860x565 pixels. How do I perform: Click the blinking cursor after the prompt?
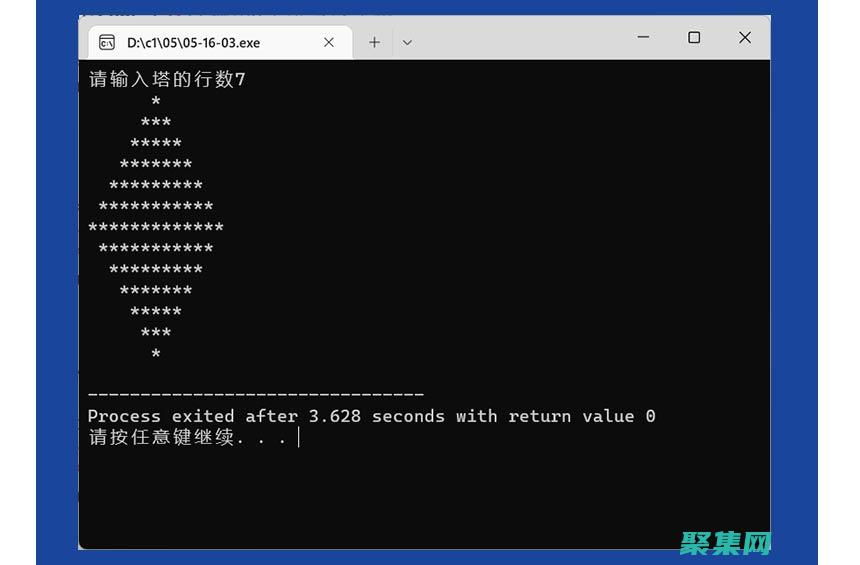tap(299, 437)
